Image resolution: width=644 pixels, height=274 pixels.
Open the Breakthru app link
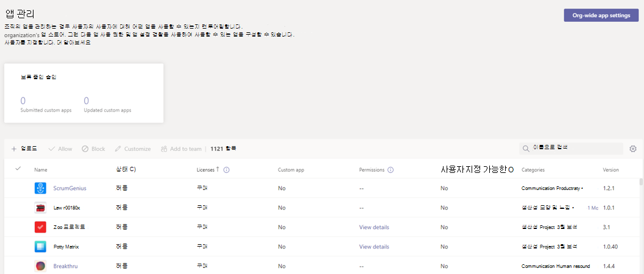[65, 266]
